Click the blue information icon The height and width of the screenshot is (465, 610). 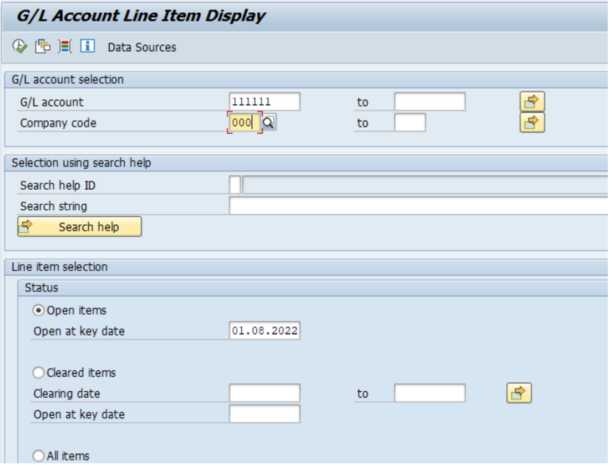pos(87,47)
